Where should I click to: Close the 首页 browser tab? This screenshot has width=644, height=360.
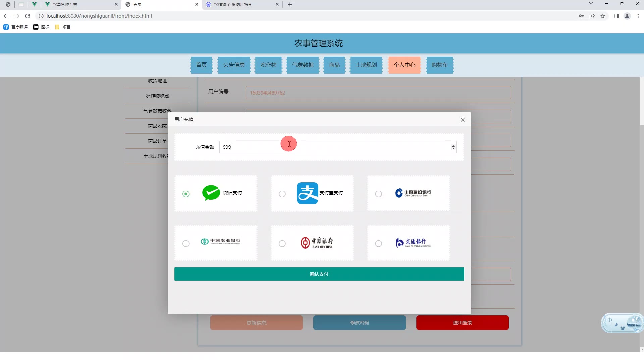(x=197, y=4)
